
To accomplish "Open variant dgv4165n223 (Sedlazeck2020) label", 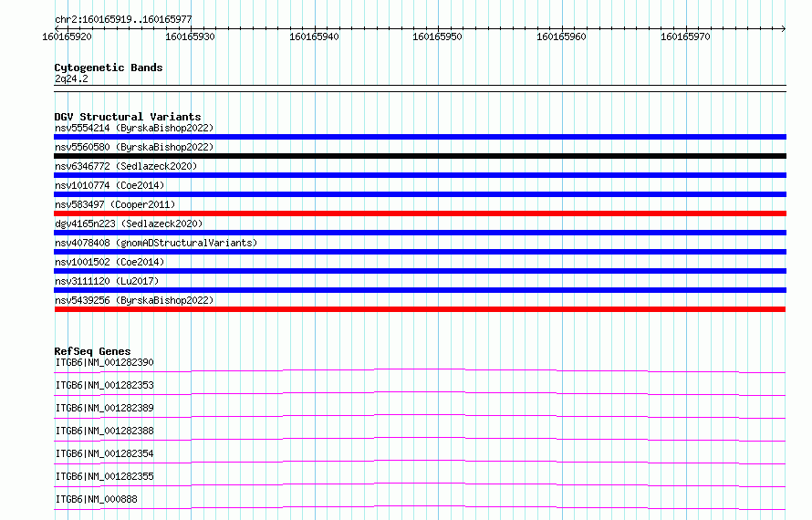I will pos(129,224).
